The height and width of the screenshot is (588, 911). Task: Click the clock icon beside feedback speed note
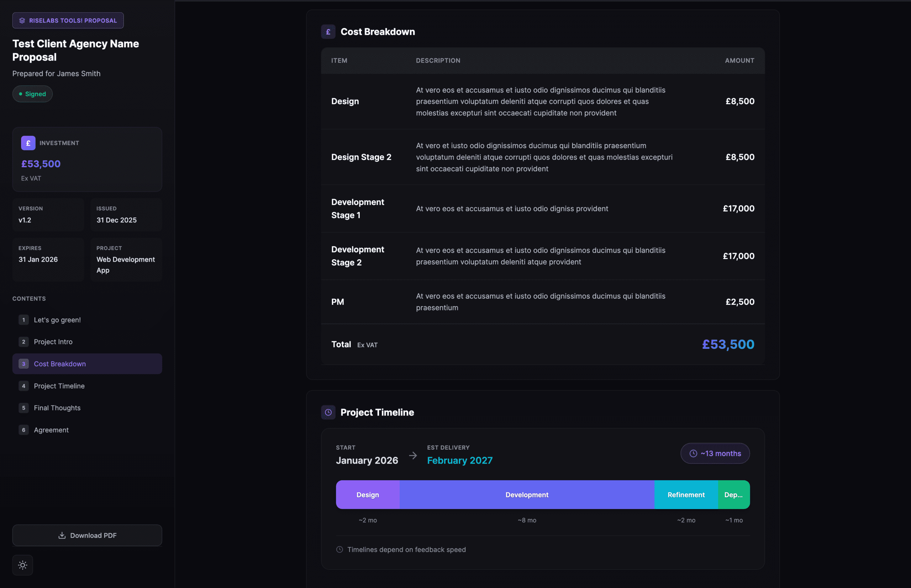coord(339,549)
